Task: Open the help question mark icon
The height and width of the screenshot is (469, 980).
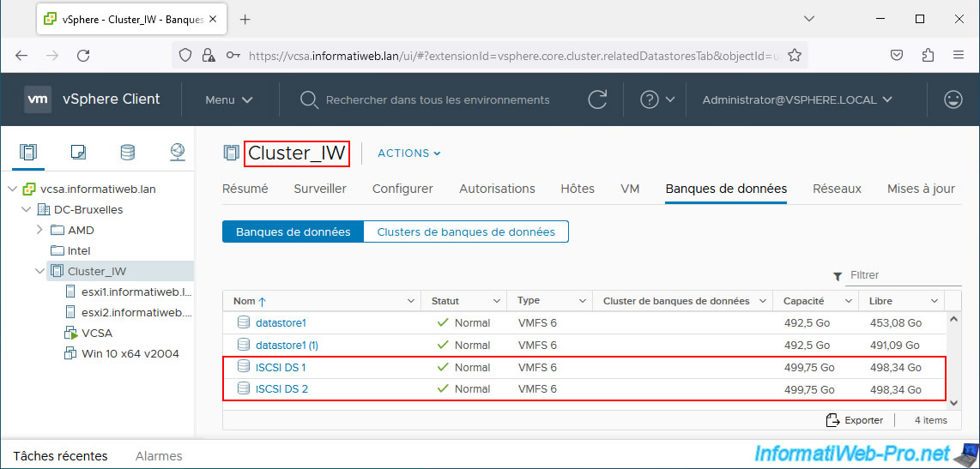Action: point(650,100)
